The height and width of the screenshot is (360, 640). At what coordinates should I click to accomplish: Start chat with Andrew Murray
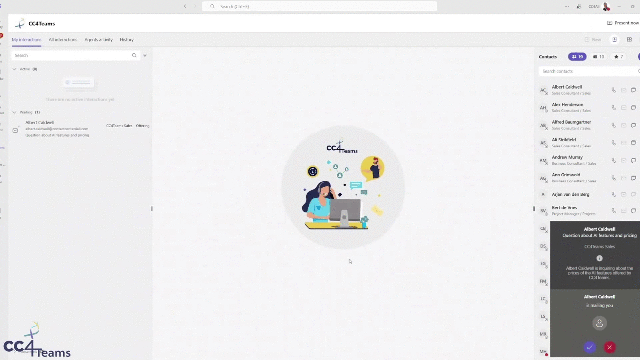coord(633,160)
